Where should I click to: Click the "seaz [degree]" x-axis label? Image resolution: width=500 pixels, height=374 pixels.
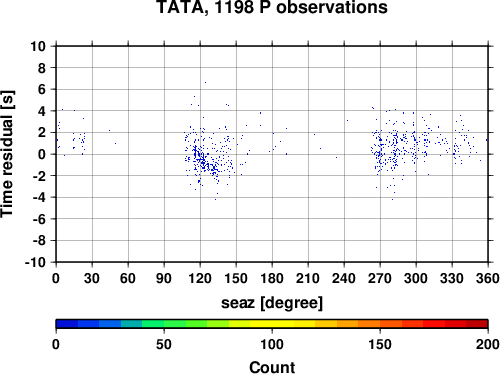pyautogui.click(x=272, y=303)
